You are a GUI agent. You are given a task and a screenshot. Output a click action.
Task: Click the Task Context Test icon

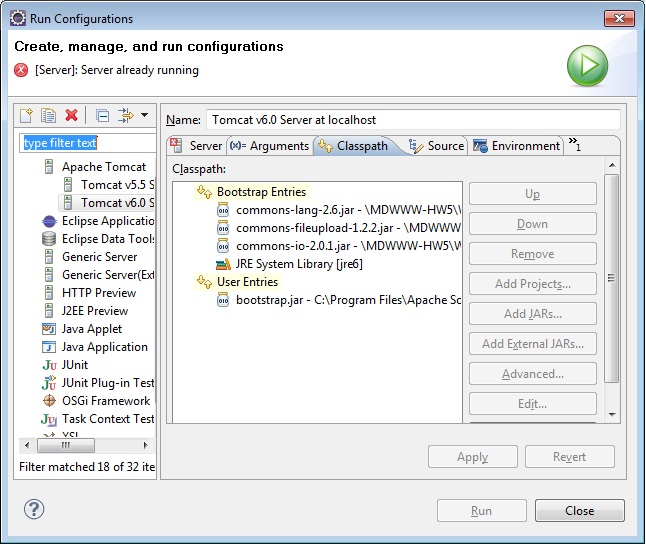49,420
